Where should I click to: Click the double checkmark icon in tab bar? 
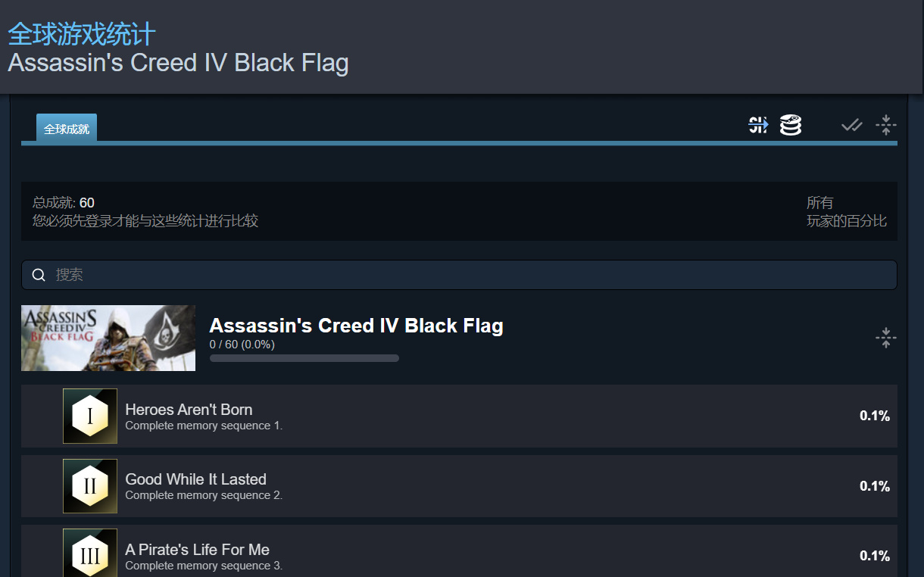coord(852,125)
